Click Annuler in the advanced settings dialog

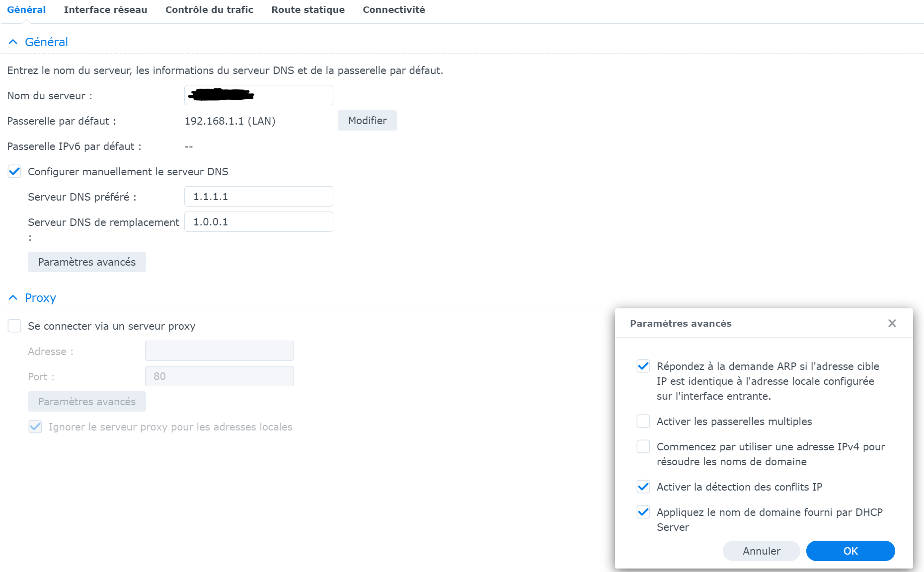point(762,551)
